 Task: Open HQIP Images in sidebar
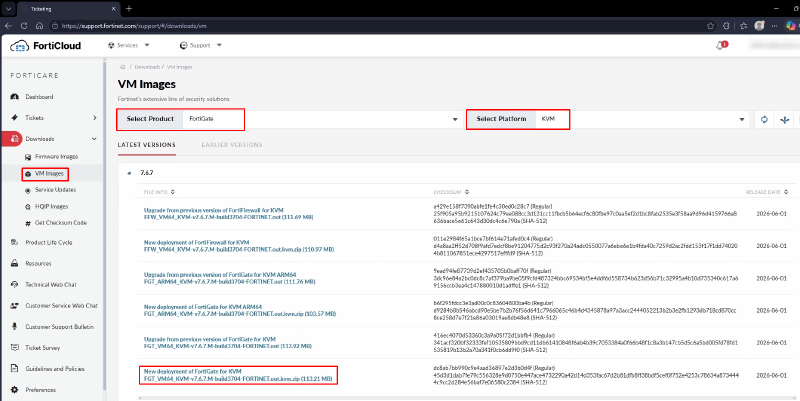[x=51, y=207]
